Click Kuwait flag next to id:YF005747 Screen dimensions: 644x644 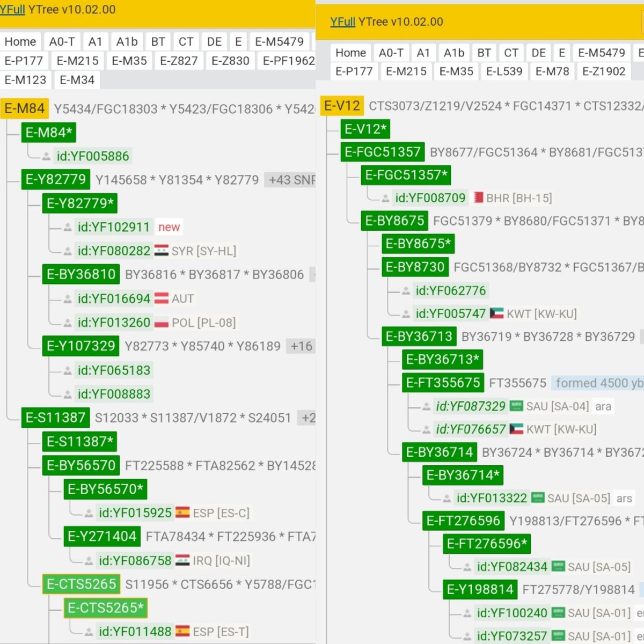[496, 313]
